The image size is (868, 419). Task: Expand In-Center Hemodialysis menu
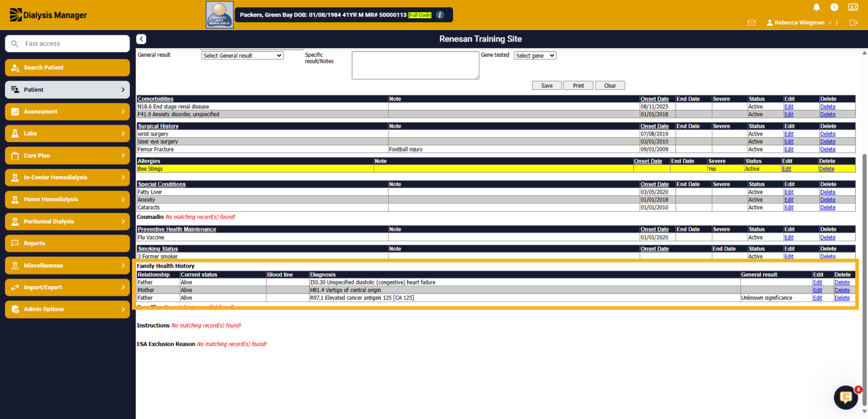[x=67, y=178]
